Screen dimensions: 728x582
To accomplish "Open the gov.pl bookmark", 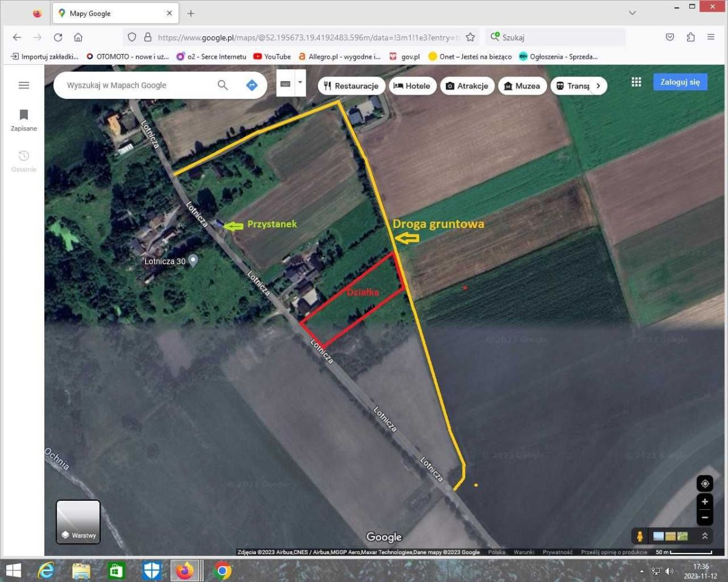I will (x=404, y=56).
